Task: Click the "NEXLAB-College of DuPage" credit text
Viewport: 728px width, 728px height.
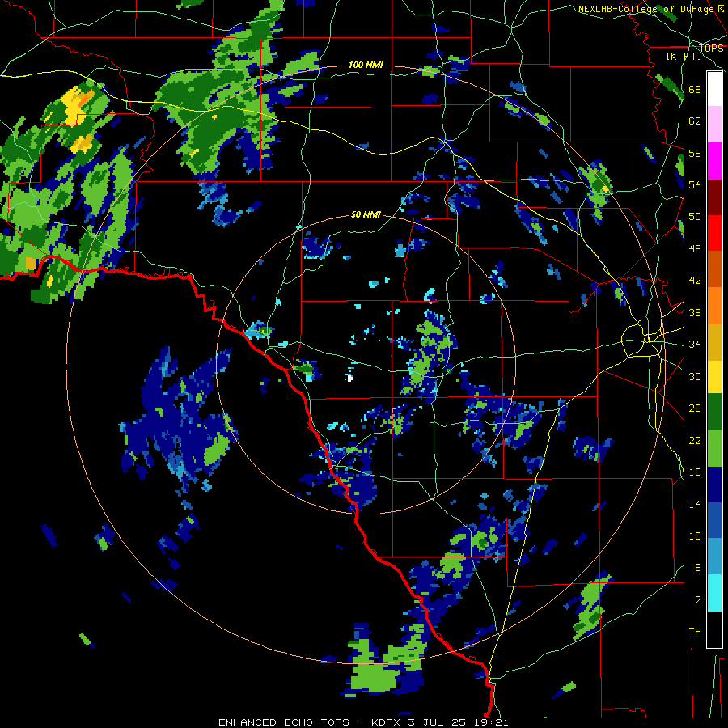Action: (647, 9)
